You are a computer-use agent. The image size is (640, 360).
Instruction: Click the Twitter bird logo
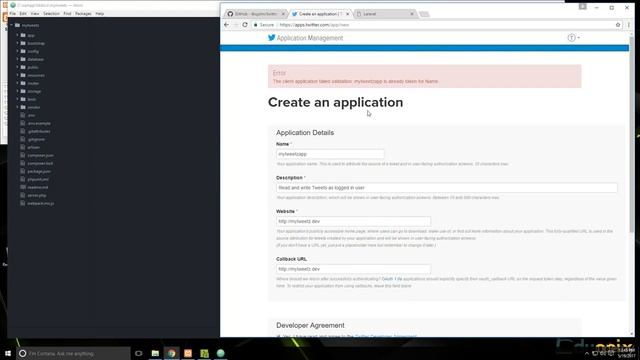pyautogui.click(x=271, y=38)
